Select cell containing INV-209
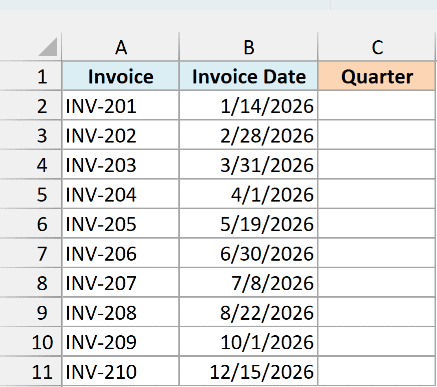Image resolution: width=437 pixels, height=387 pixels. click(121, 342)
